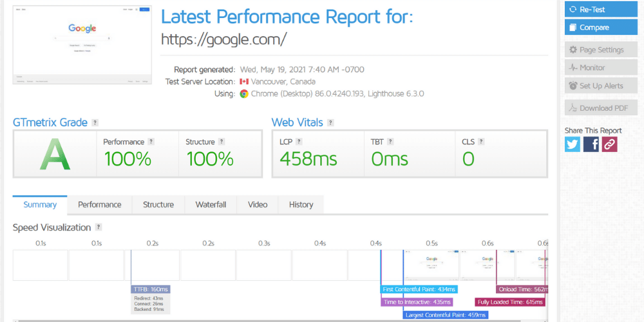Click the help icon next to GTmetrix Grade
Image resolution: width=644 pixels, height=322 pixels.
95,122
